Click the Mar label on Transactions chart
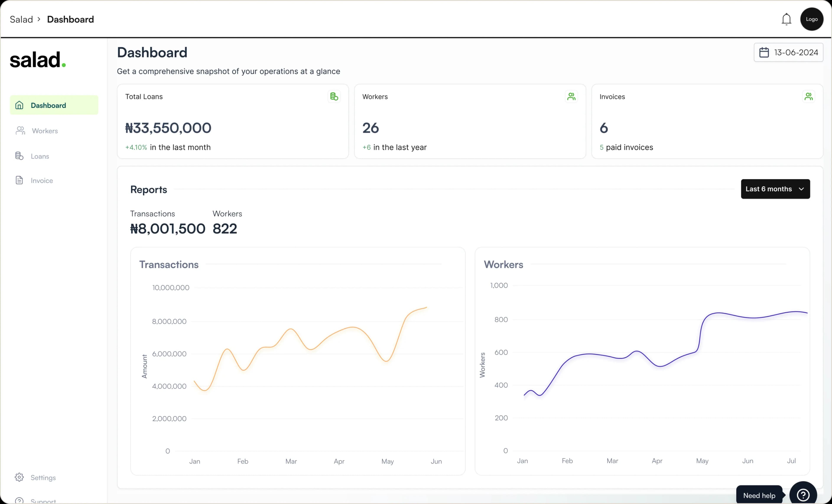This screenshot has height=504, width=832. pos(291,461)
